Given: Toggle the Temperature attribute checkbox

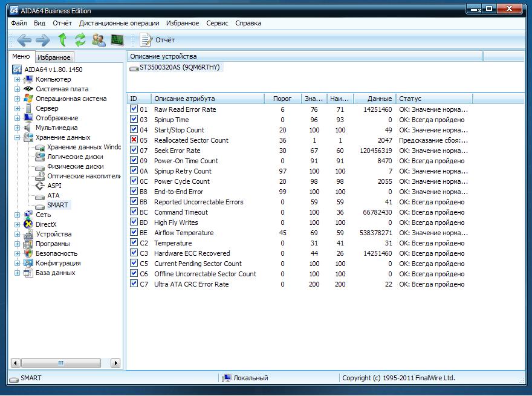Looking at the screenshot, I should 134,243.
